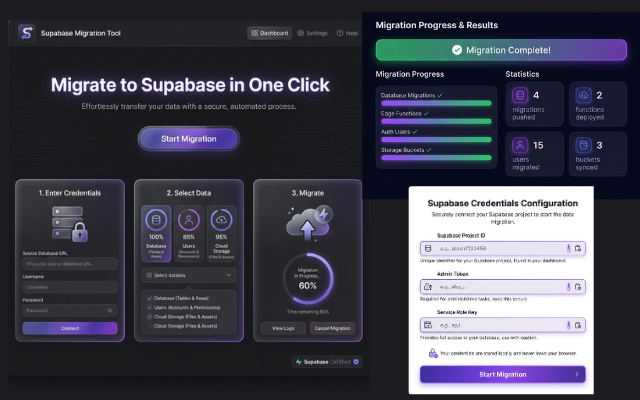Focus the Source Database URL field

point(70,264)
